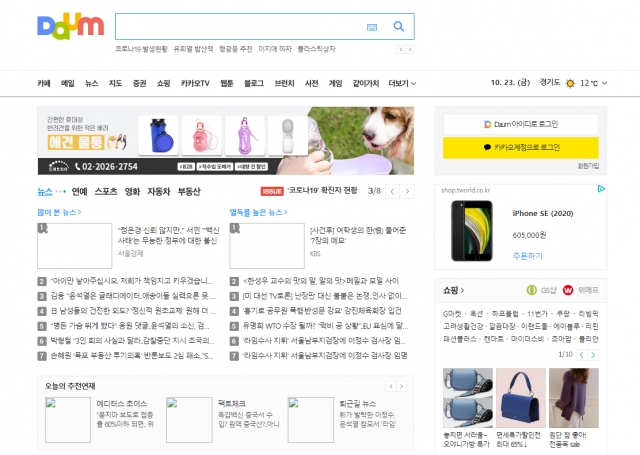Screen dimensions: 640x455
Task: Log in with 카카오계정으로 로그인 button
Action: pyautogui.click(x=521, y=147)
